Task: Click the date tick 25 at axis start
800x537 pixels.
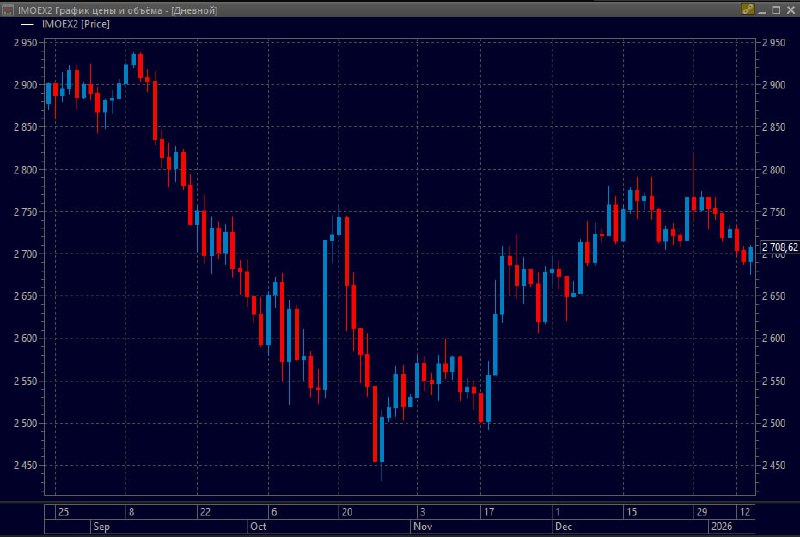Action: [x=63, y=511]
